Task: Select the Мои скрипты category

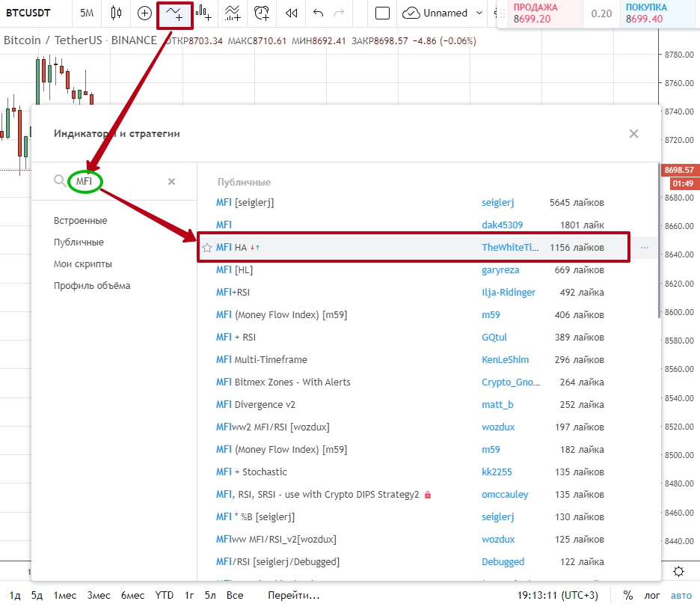Action: point(83,264)
